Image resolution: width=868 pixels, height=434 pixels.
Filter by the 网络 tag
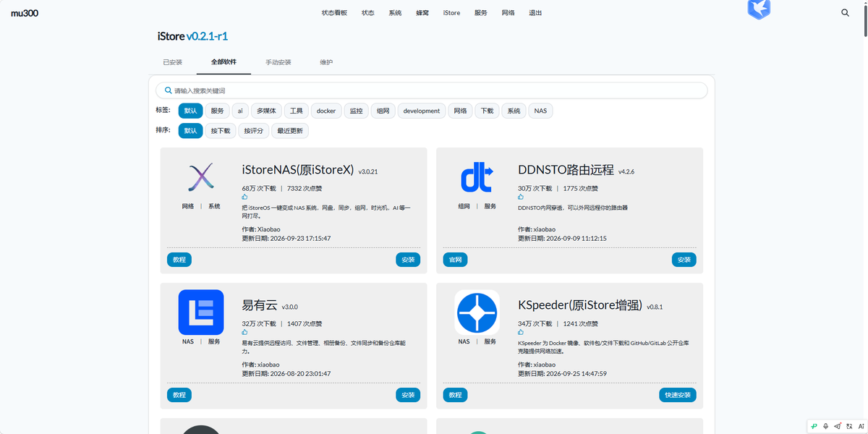460,111
